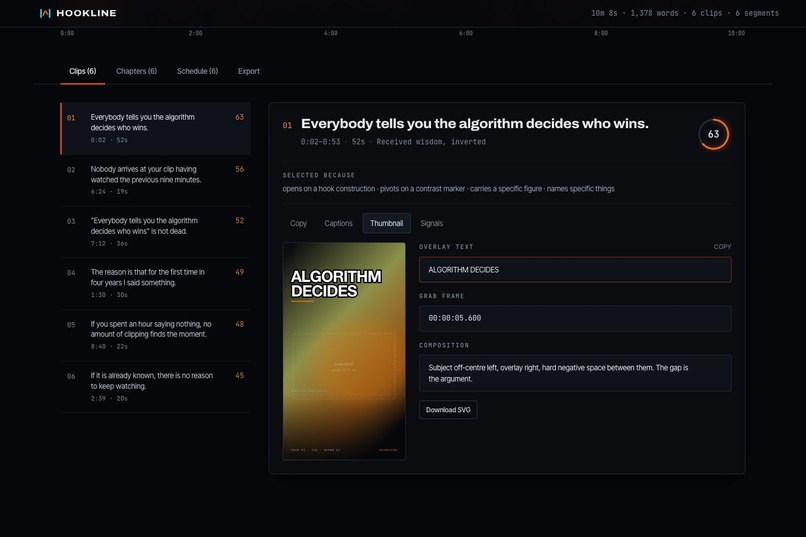Click the score 49 on clip 04
This screenshot has height=537, width=806.
click(x=240, y=272)
